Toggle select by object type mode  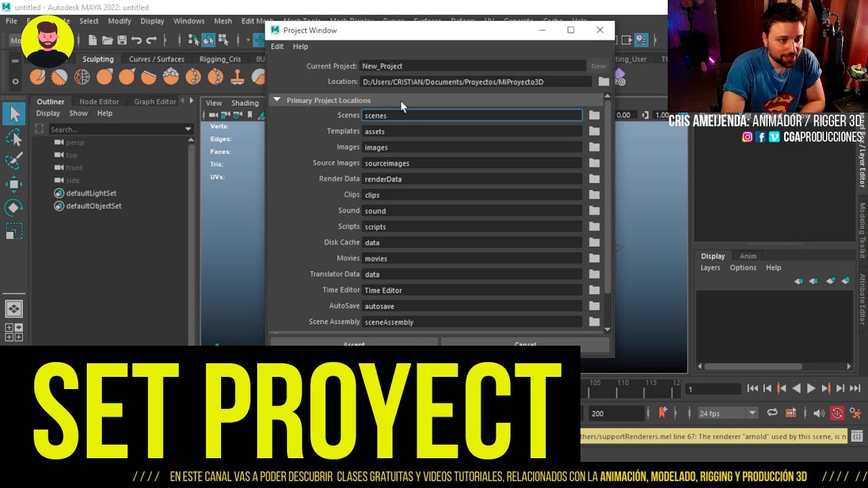(208, 40)
